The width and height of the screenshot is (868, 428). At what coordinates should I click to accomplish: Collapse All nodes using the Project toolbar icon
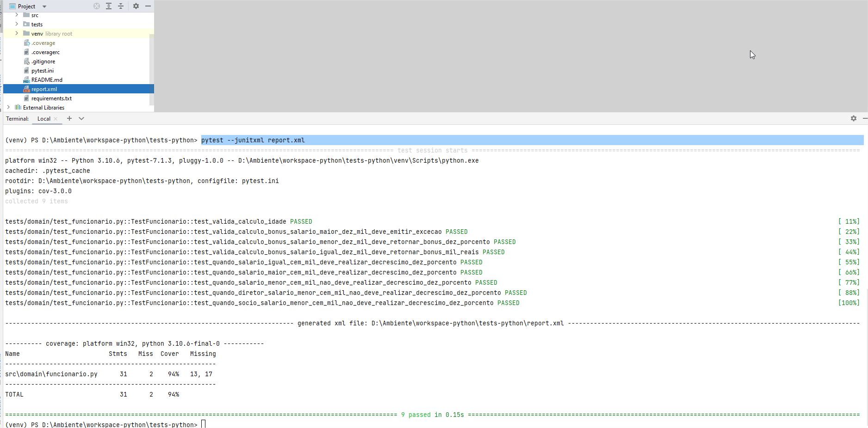point(121,6)
